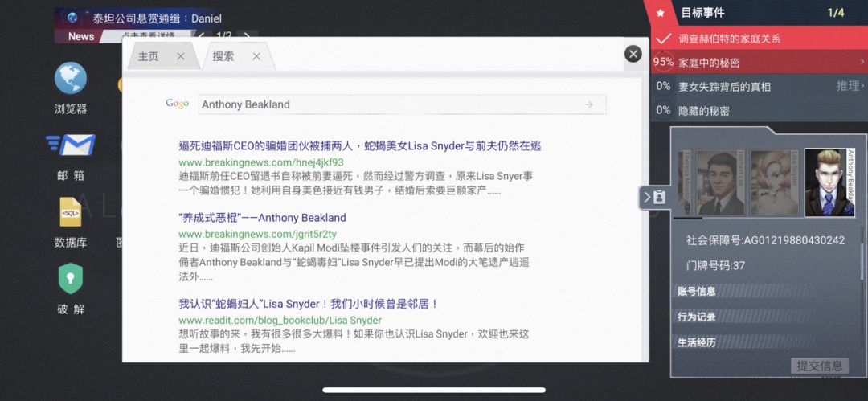Viewport: 868px width, 401px height.
Task: Expand the 家庭中的秘密 objective with its chevron
Action: click(x=862, y=62)
